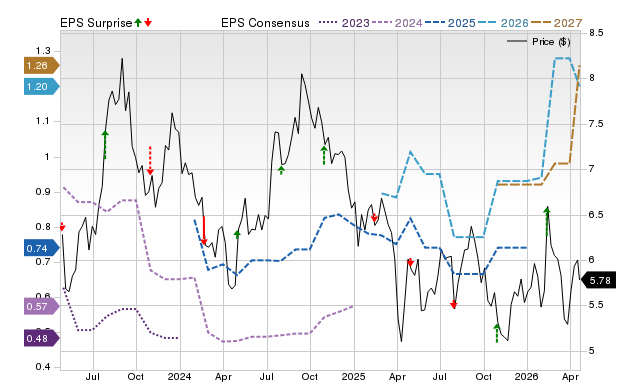Click the 0.9 label on the EPS axis

click(43, 192)
